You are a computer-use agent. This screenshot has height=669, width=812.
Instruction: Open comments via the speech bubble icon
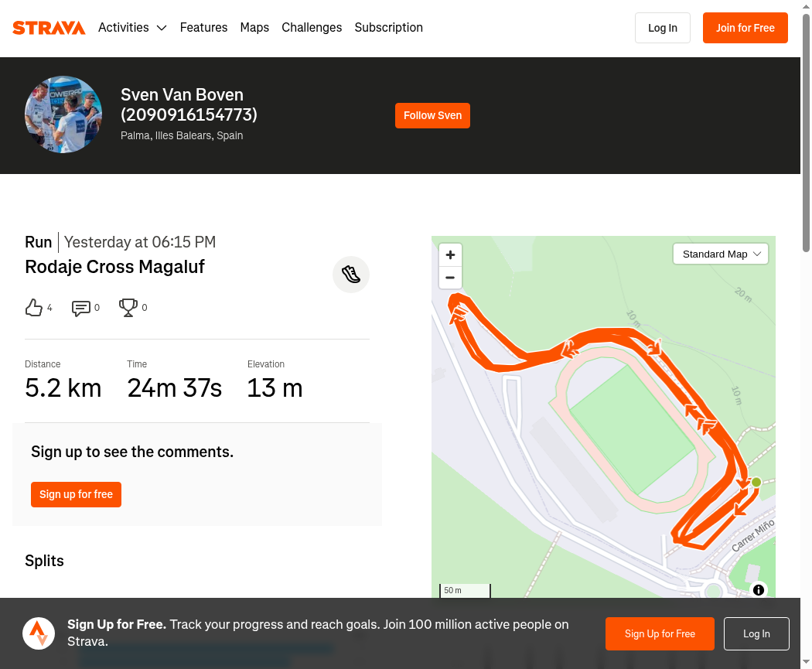click(80, 308)
